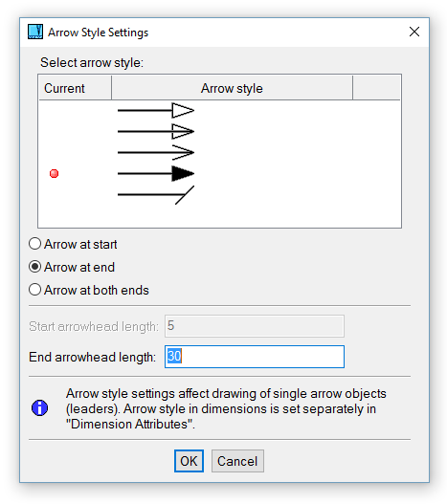Click the blank rightmost column header
447x504 pixels.
[376, 88]
